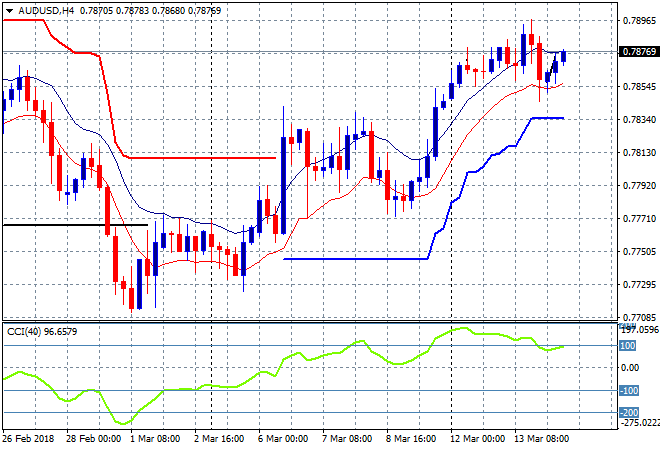
Task: Select the AUDUSD,H4 chart title text
Action: pyautogui.click(x=46, y=11)
